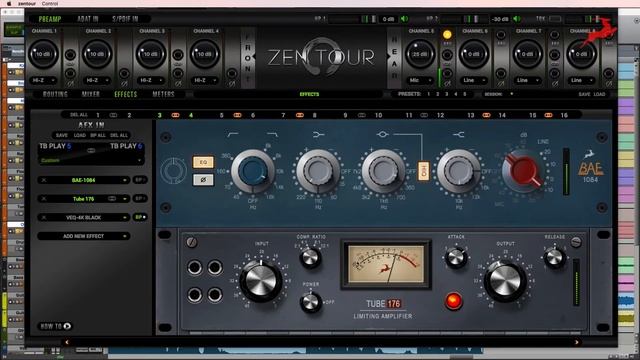Toggle the link icon between channels 1 and 2
This screenshot has height=360, width=640.
click(113, 116)
